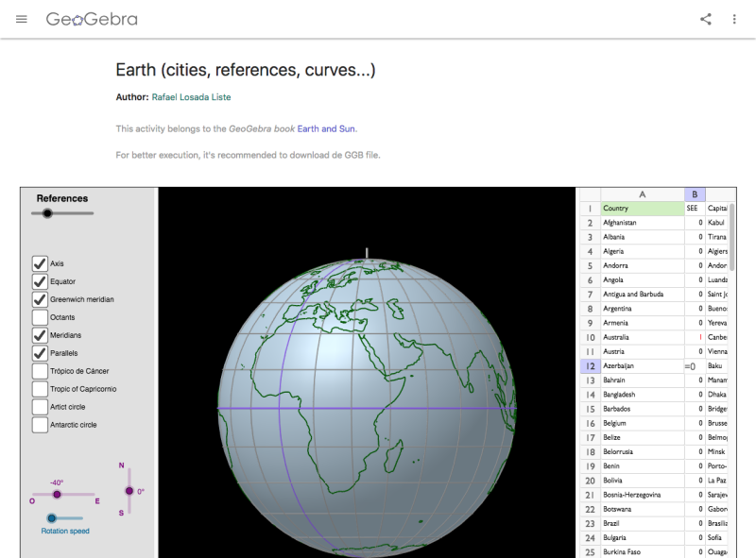Disable the Meridians checkbox
The height and width of the screenshot is (558, 756).
tap(39, 335)
